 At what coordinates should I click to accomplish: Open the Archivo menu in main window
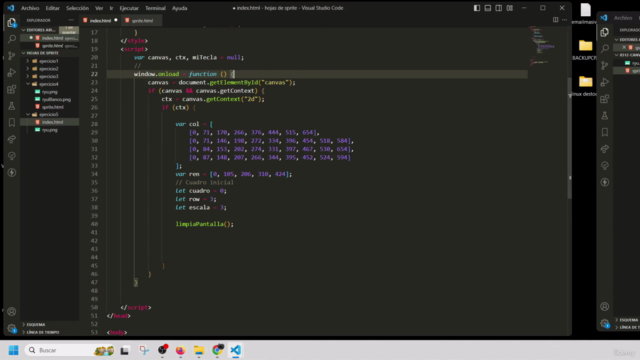click(x=30, y=8)
